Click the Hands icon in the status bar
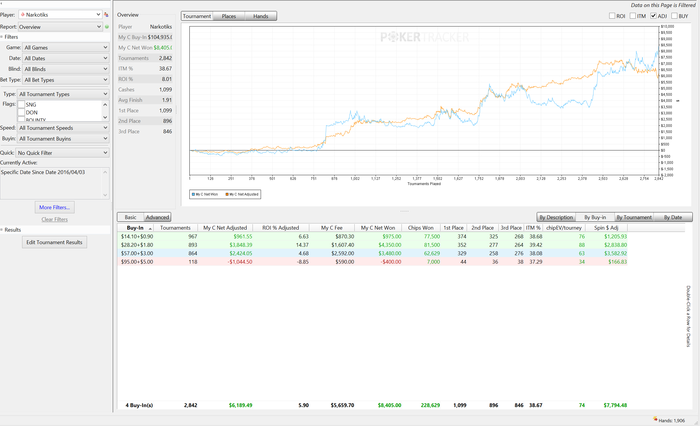700x426 pixels. [655, 419]
